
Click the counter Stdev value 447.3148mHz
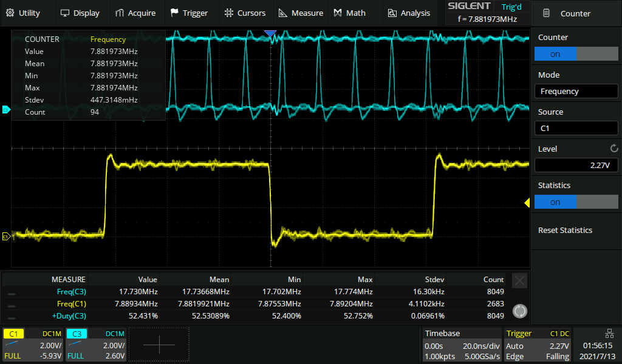[114, 100]
